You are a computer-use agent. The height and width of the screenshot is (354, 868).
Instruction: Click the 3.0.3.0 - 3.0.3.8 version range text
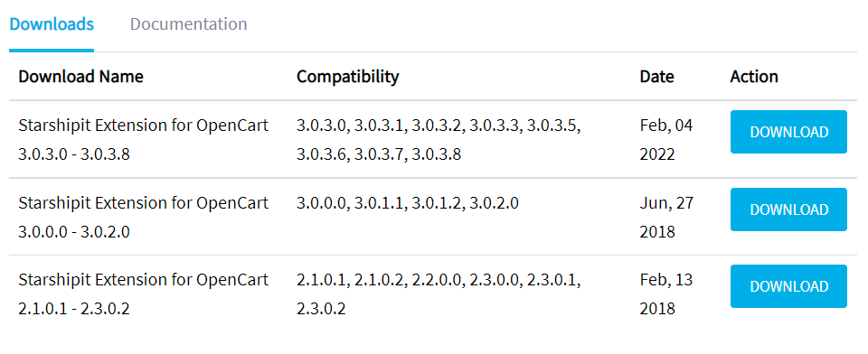click(74, 154)
